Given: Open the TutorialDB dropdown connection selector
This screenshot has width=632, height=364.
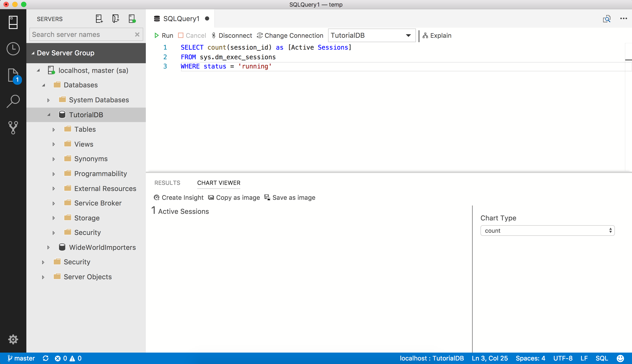Looking at the screenshot, I should point(408,36).
